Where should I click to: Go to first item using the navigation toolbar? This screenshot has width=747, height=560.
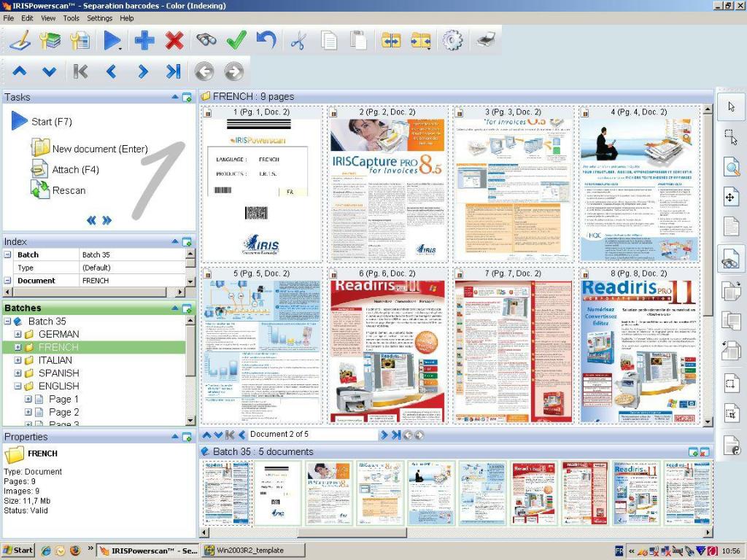click(80, 71)
